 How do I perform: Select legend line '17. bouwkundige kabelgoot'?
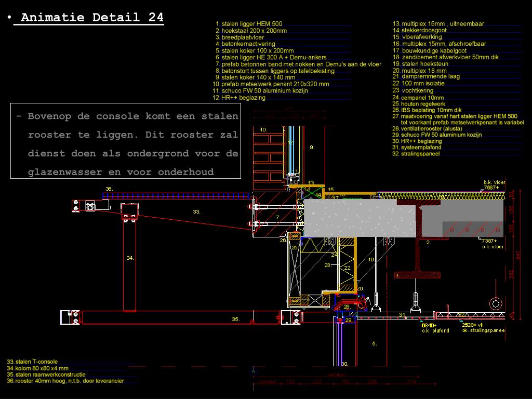point(430,50)
